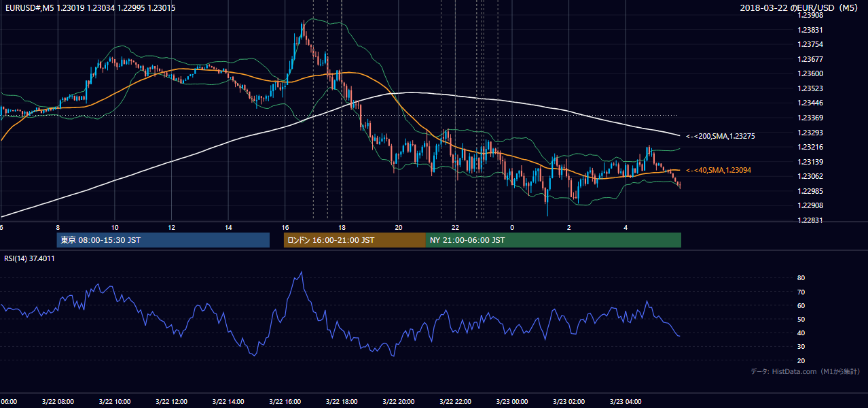Click price axis label 1.23216
Viewport: 868px width, 408px height.
pos(810,147)
